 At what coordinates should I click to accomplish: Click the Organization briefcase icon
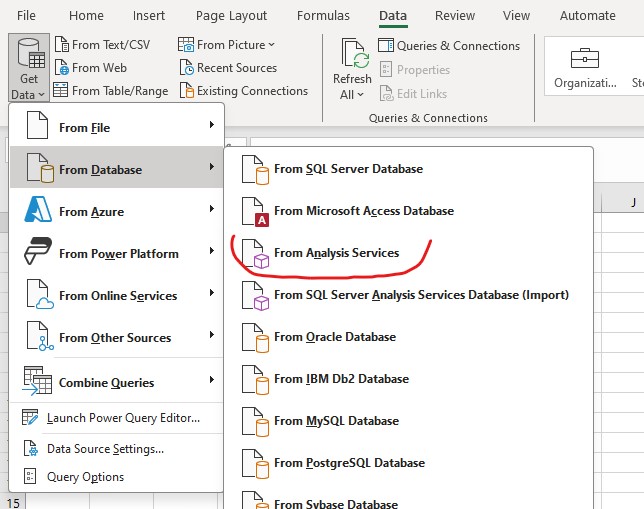click(x=585, y=58)
